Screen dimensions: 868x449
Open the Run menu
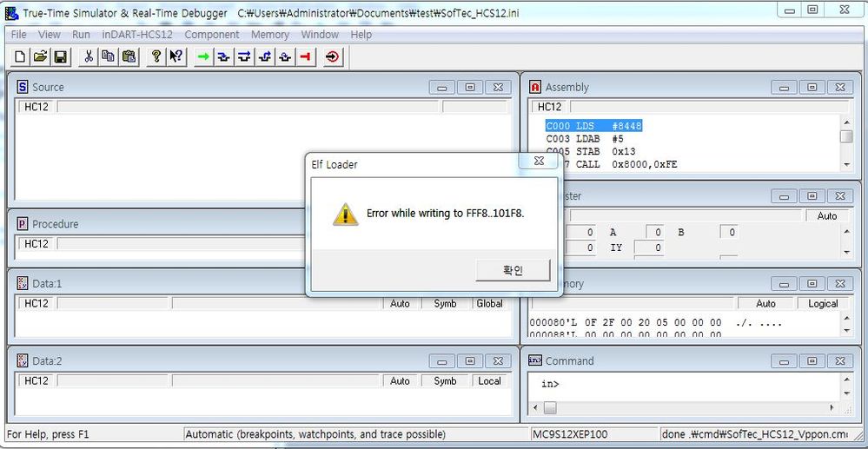(81, 35)
